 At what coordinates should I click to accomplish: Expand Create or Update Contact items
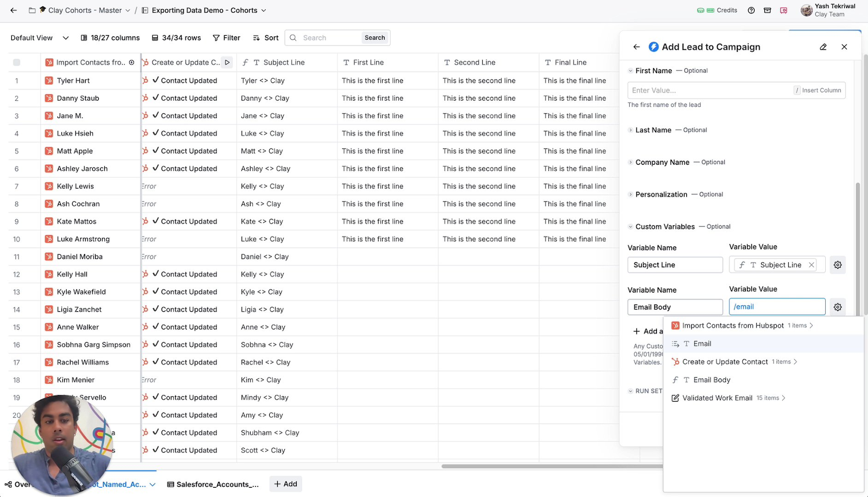(x=795, y=362)
